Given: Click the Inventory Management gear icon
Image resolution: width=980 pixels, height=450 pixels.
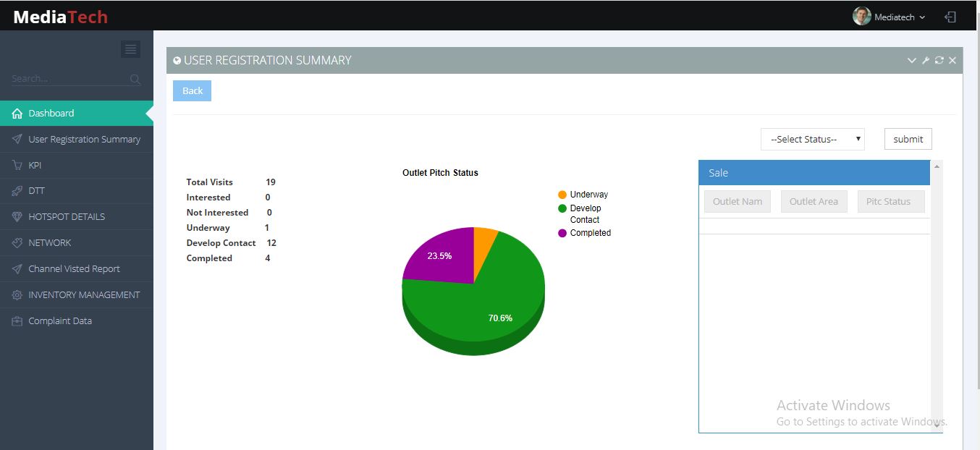Looking at the screenshot, I should click(17, 295).
